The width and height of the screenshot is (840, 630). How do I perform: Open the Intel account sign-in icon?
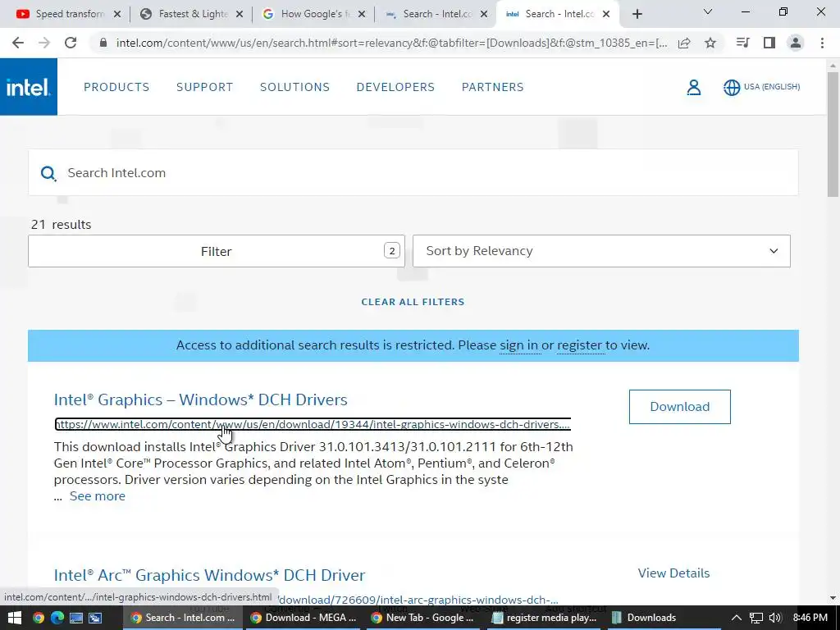click(694, 87)
